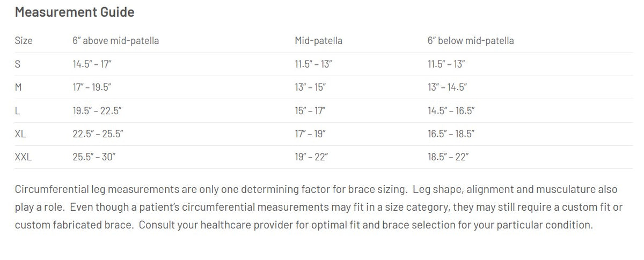This screenshot has width=644, height=260.
Task: Select the 17" – 19.5" measurement cell
Action: coord(92,87)
